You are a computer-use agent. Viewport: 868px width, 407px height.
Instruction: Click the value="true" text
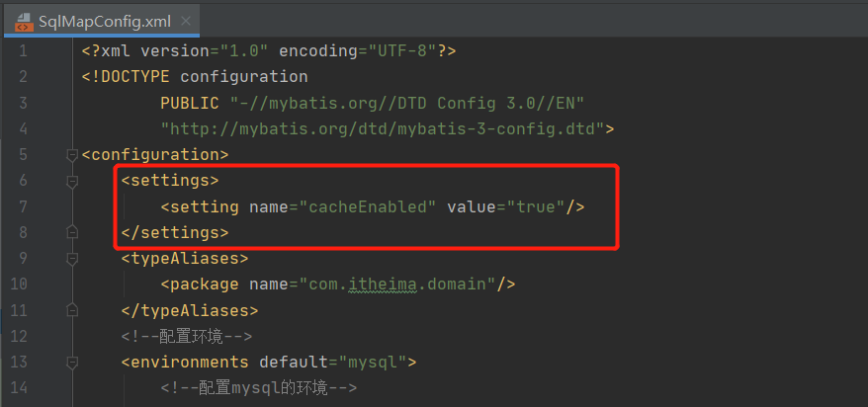(x=506, y=206)
